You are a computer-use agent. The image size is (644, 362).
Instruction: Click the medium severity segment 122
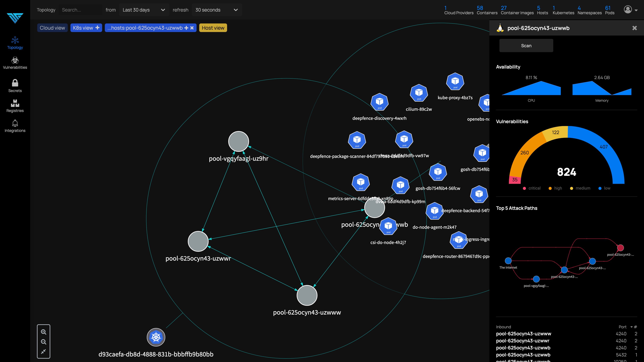click(x=555, y=132)
